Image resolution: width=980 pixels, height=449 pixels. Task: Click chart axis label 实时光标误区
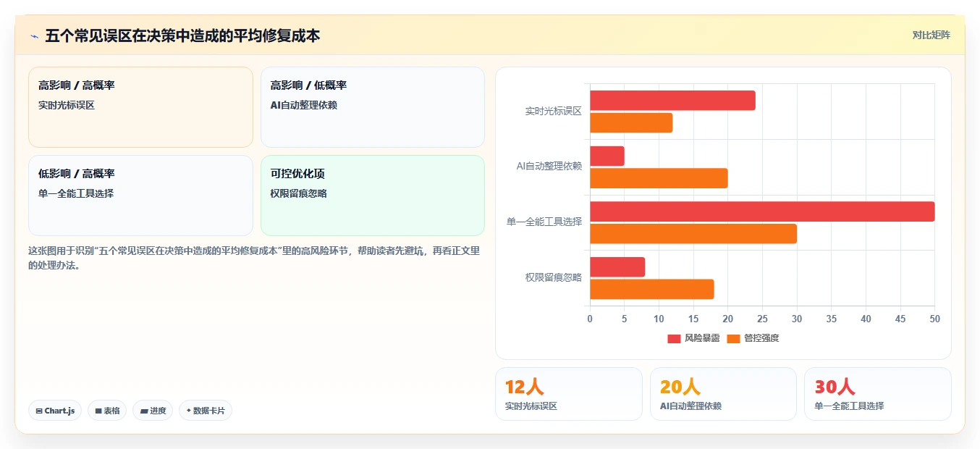click(x=554, y=112)
